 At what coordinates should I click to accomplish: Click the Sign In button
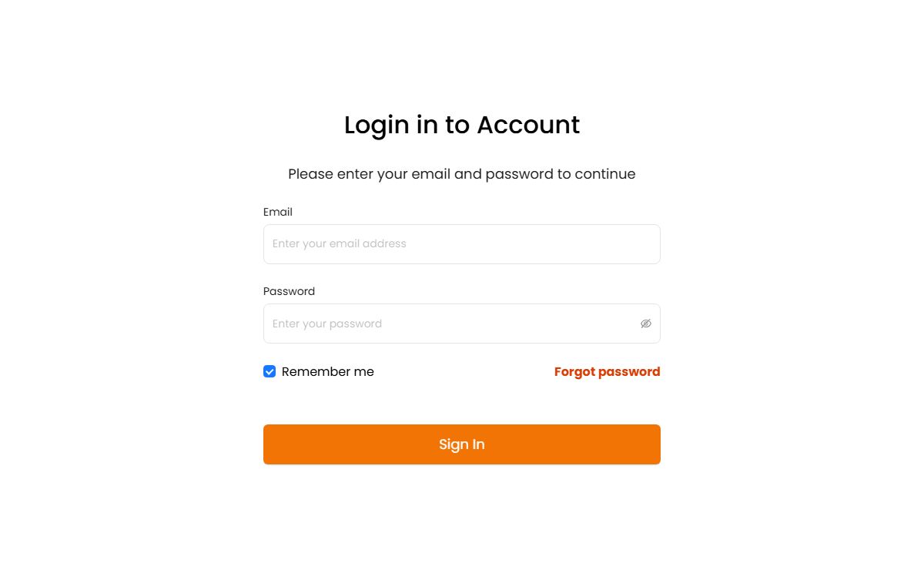tap(462, 444)
